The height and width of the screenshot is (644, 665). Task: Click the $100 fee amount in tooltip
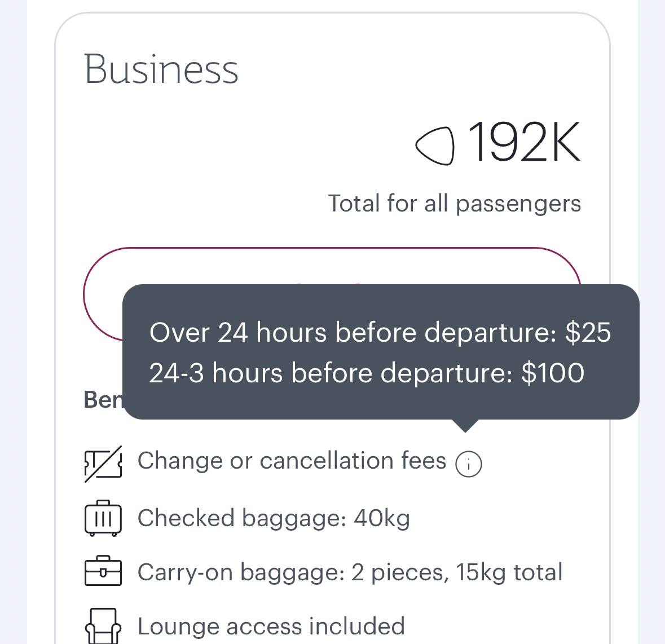553,373
